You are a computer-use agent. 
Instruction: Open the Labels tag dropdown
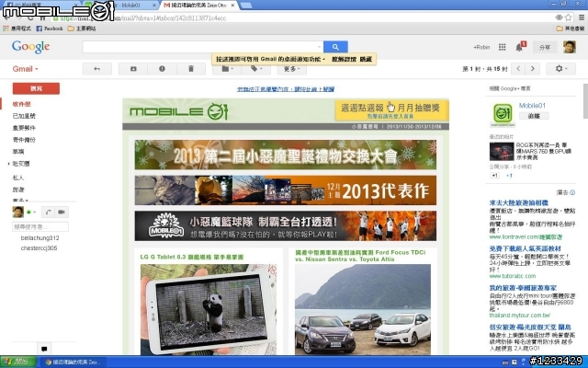click(255, 69)
